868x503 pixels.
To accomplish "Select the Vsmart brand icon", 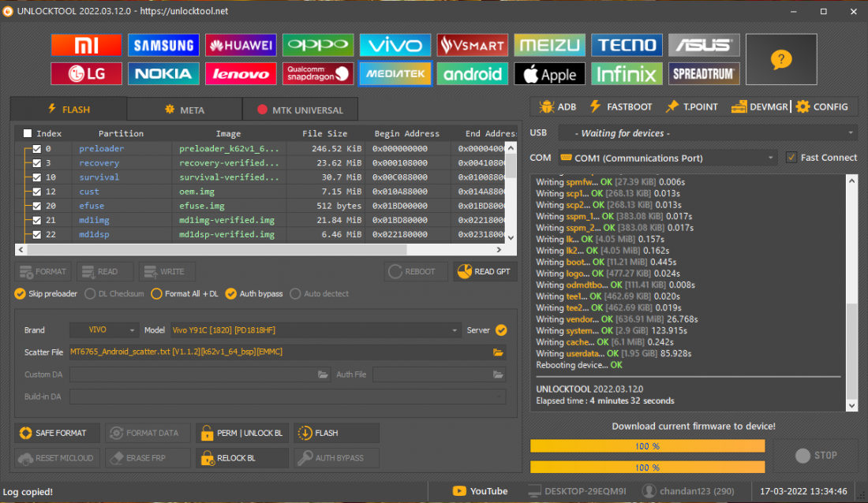I will [x=472, y=45].
